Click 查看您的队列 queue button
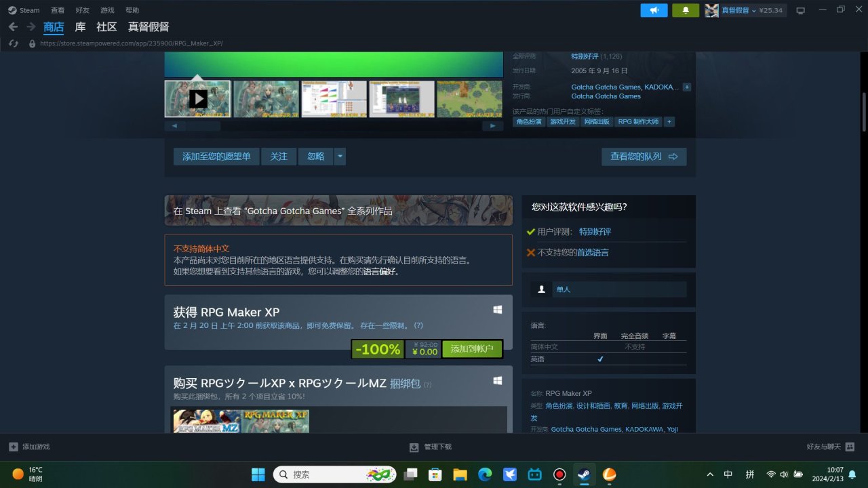This screenshot has height=488, width=868. (x=644, y=157)
